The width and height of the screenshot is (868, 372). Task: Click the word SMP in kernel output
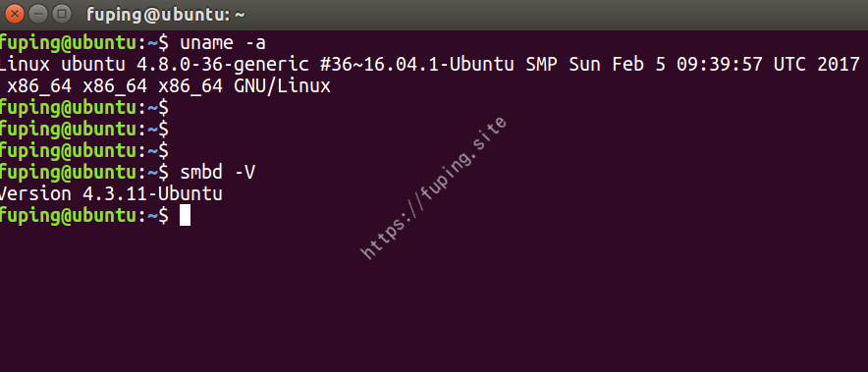point(541,65)
